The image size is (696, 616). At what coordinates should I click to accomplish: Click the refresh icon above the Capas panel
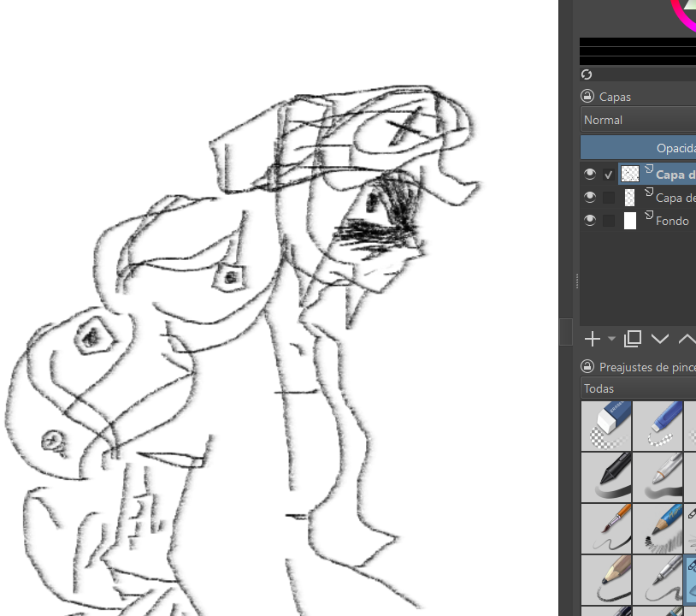587,74
